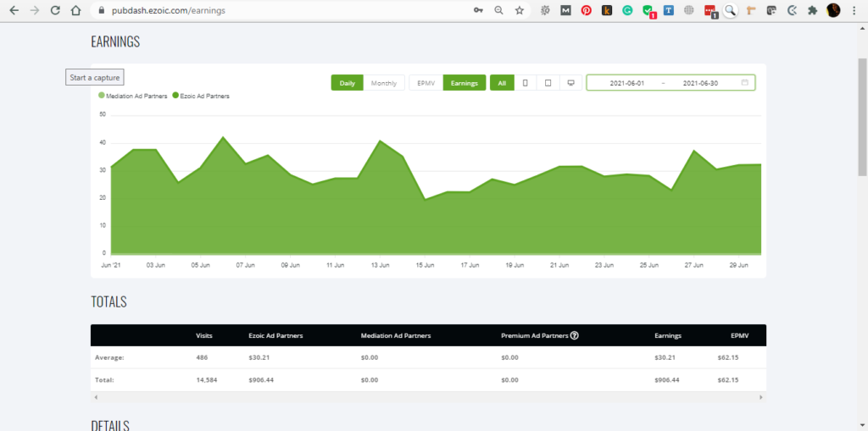Viewport: 868px width, 431px height.
Task: Edit the end date 2021-06-30
Action: (700, 83)
